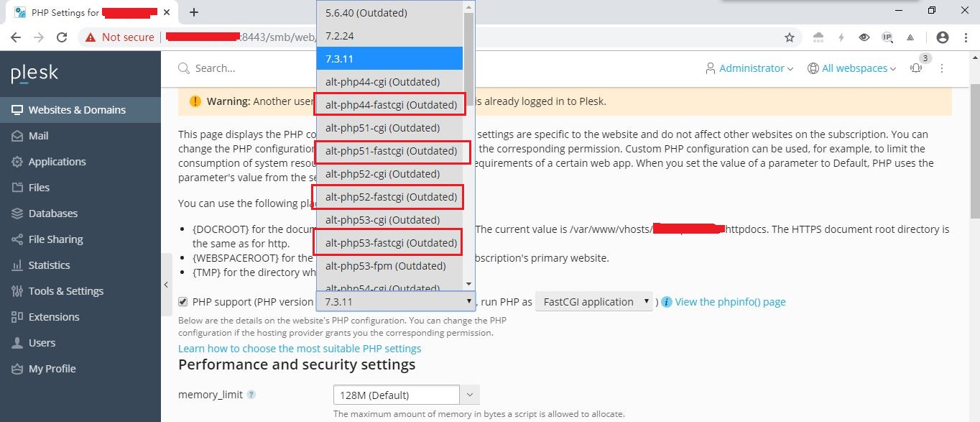This screenshot has height=422, width=980.
Task: Click the Statistics bar chart icon
Action: (x=17, y=265)
